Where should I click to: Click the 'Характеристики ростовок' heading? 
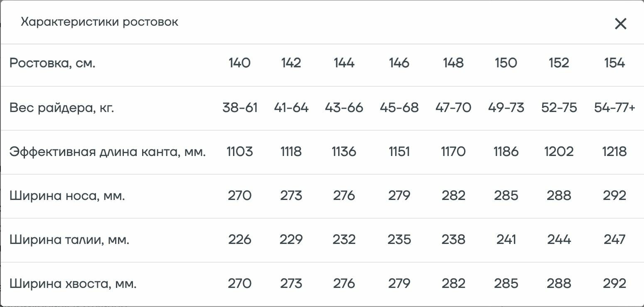click(99, 22)
